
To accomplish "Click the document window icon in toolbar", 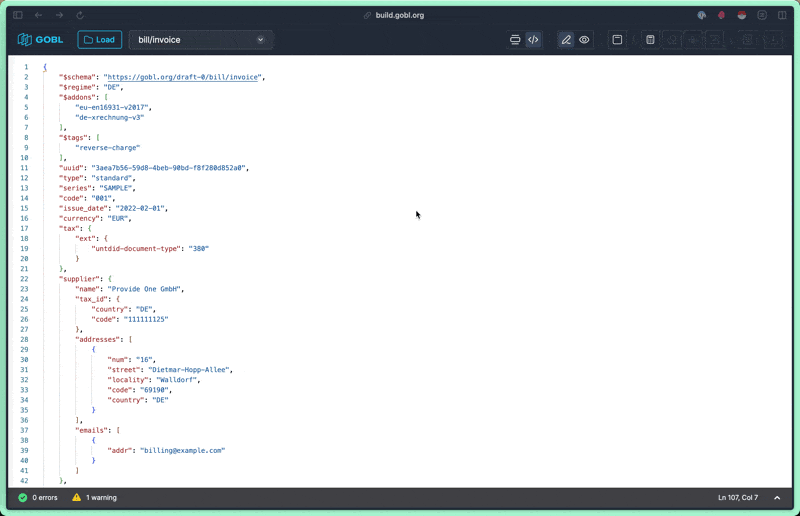I will pos(617,40).
